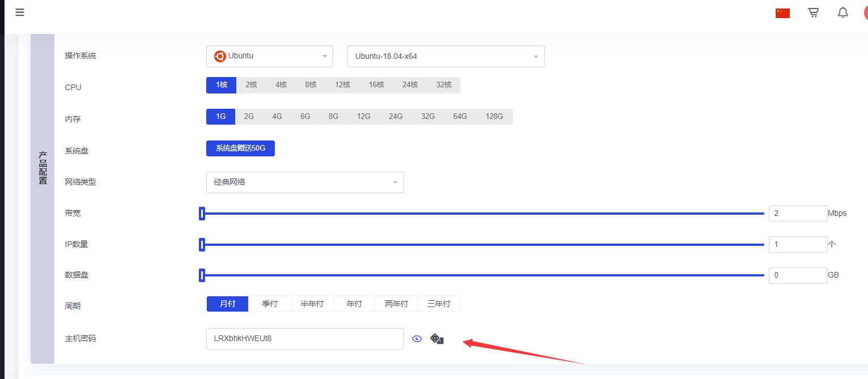This screenshot has width=868, height=379.
Task: Click the IP数量 number input box
Action: click(x=797, y=245)
